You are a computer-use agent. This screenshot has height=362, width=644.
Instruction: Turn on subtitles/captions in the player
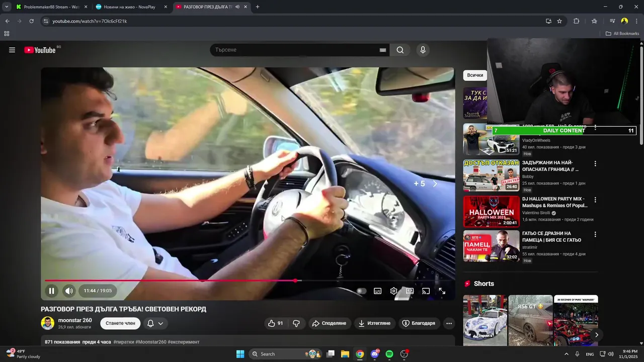coord(378,291)
